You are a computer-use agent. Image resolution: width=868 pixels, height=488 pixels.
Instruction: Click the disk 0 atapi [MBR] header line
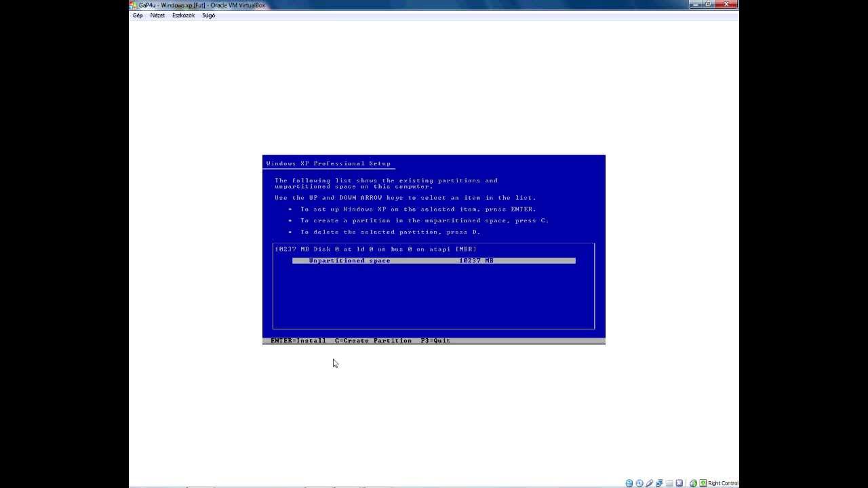[x=376, y=249]
